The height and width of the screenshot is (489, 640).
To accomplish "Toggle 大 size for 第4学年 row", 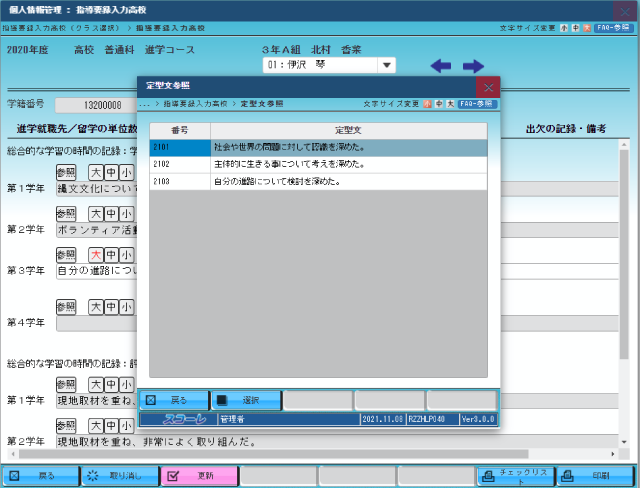I will (96, 306).
